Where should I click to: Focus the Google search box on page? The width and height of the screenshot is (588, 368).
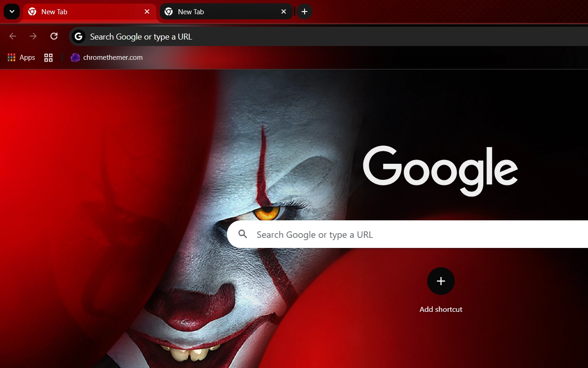point(407,234)
